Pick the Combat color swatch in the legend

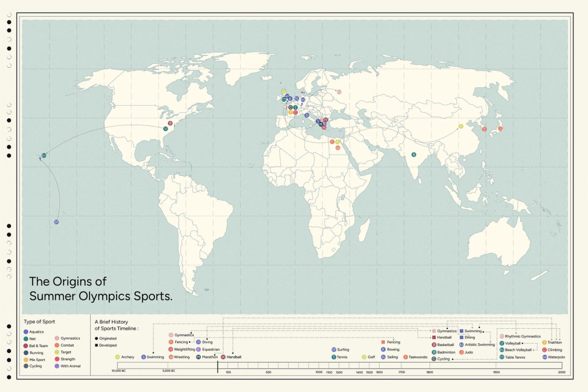tap(56, 345)
